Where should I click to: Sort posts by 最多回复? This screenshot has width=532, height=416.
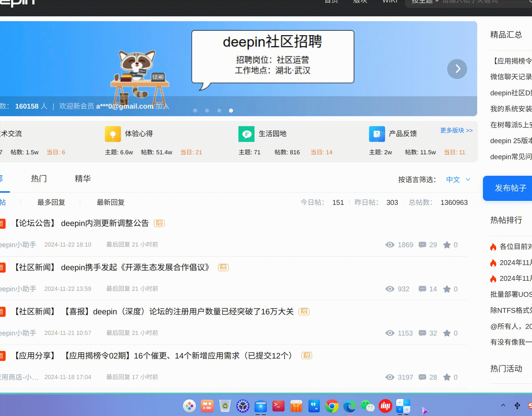coord(51,202)
